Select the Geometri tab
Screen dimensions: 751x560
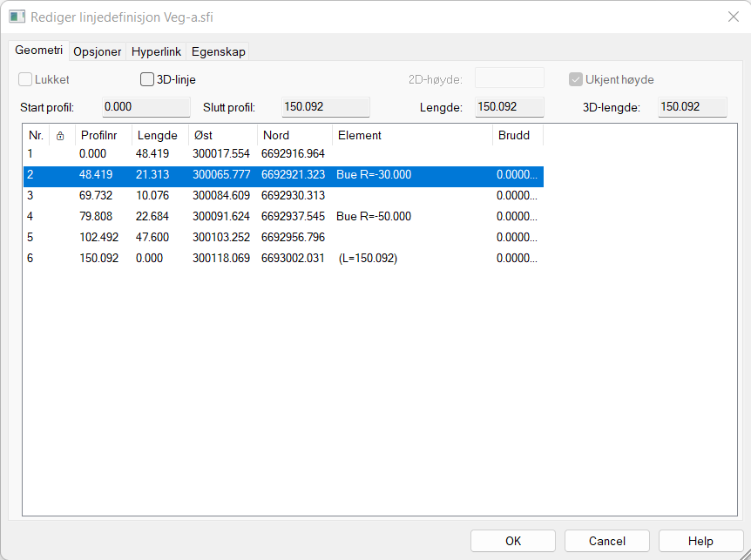tap(38, 51)
